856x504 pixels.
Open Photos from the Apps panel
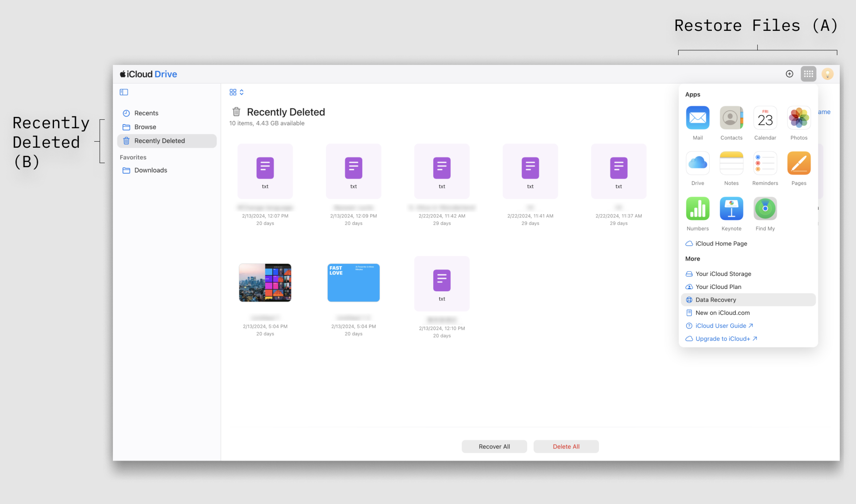[799, 118]
